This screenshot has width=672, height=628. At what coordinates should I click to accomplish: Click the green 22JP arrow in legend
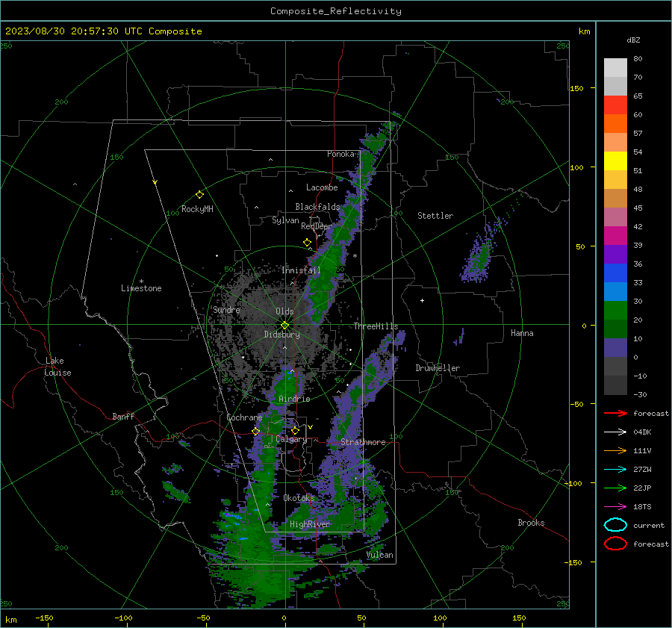(615, 488)
